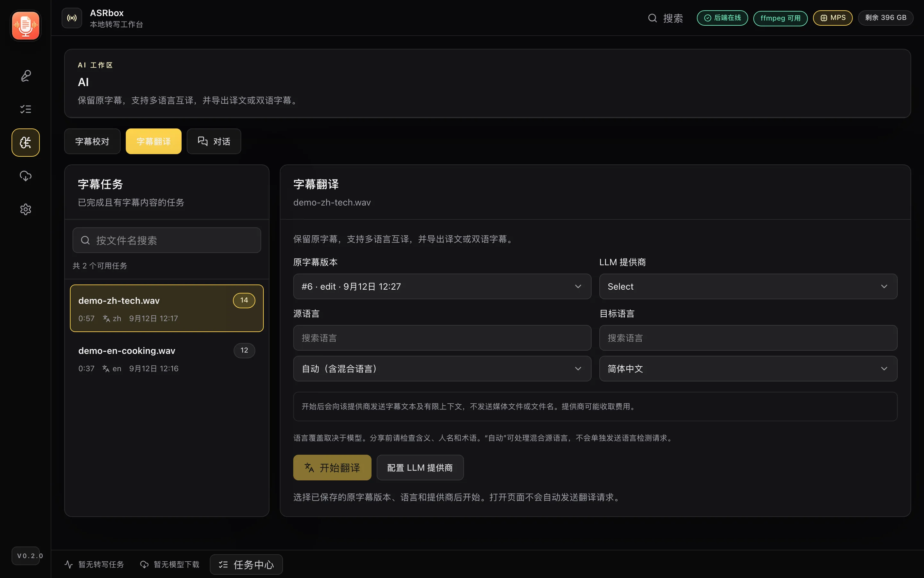Click the chat bubbles icon on 对话 tab

click(x=203, y=141)
